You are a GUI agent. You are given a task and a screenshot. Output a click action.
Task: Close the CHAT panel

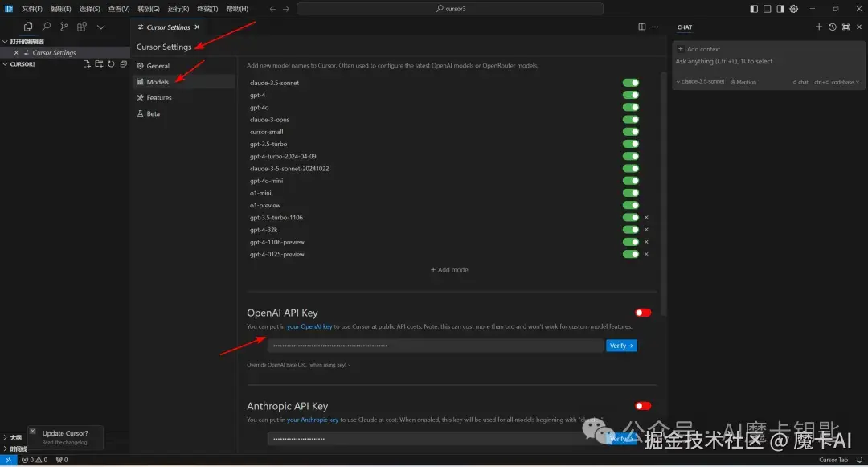(859, 27)
